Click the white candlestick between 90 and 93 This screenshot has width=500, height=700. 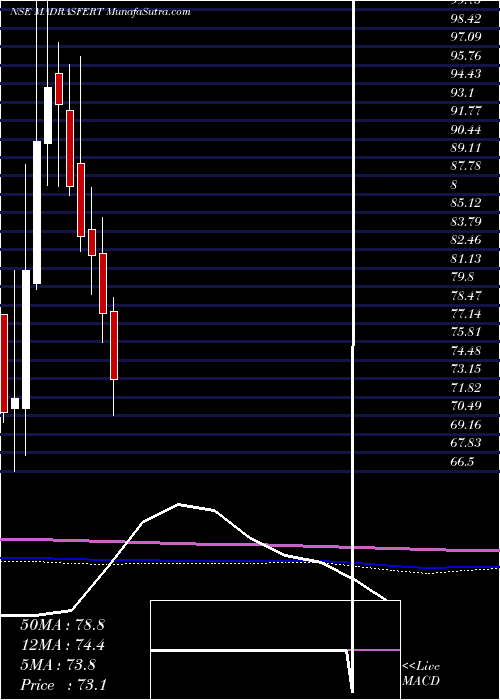click(48, 116)
